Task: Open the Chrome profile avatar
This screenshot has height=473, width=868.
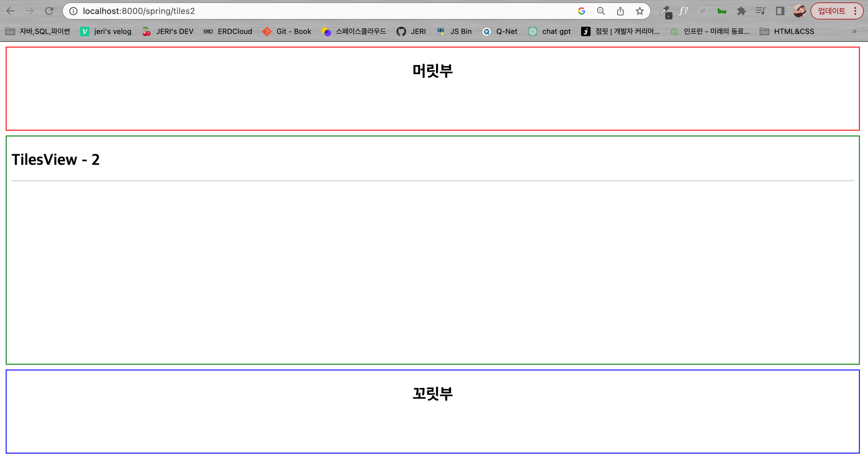Action: 799,11
